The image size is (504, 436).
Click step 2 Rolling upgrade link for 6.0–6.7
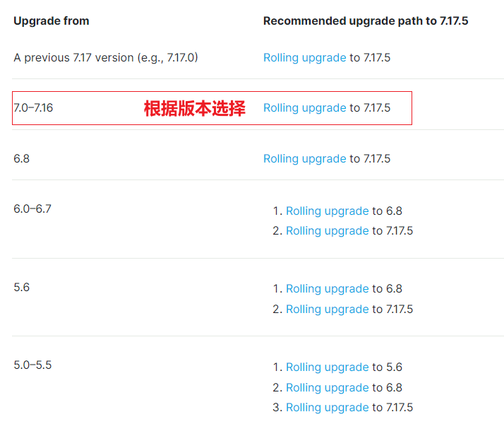pos(327,231)
